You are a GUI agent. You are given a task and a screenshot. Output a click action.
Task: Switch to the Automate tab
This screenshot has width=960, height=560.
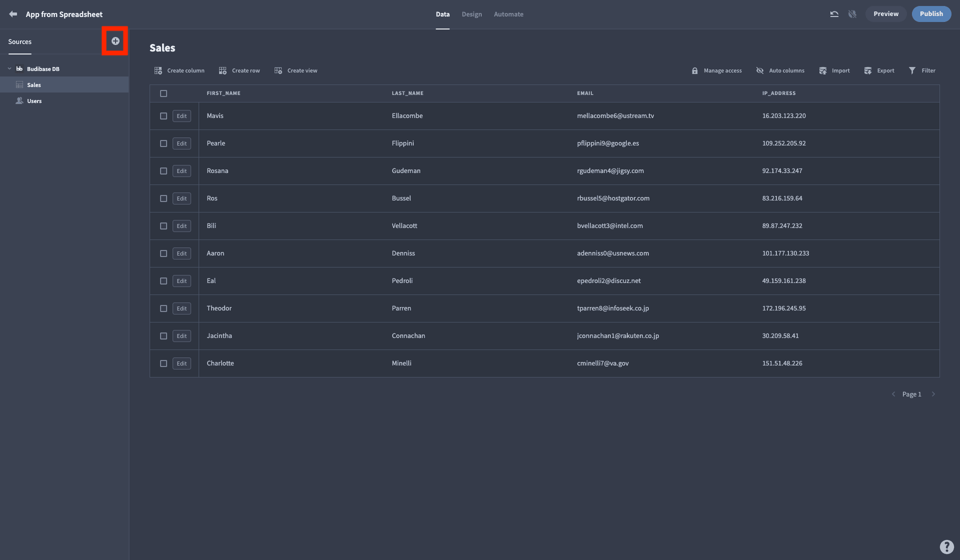[508, 14]
